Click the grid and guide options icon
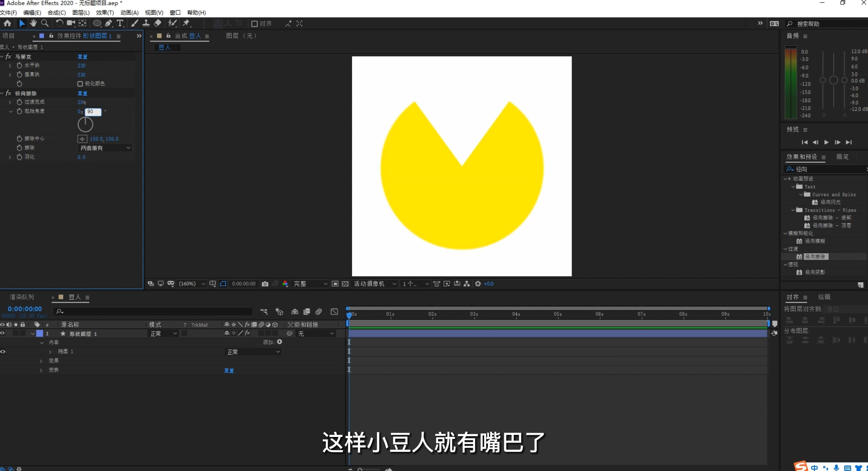 pyautogui.click(x=213, y=284)
